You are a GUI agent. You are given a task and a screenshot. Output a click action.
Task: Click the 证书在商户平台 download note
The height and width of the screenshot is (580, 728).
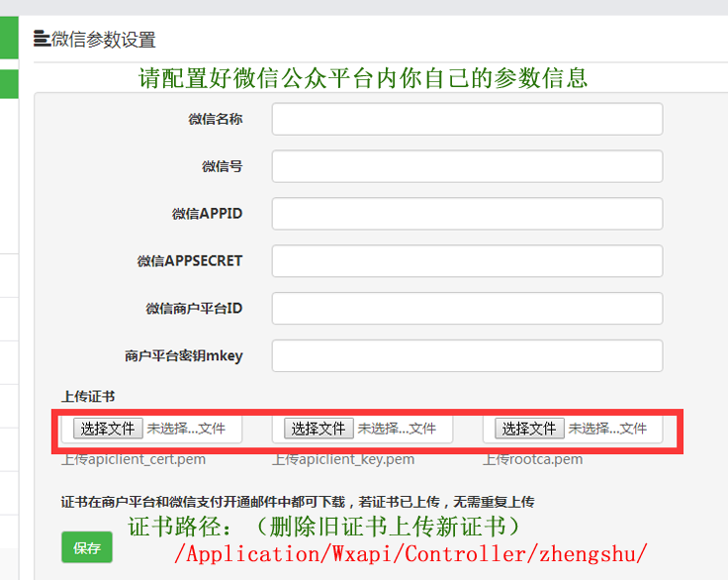[x=298, y=502]
